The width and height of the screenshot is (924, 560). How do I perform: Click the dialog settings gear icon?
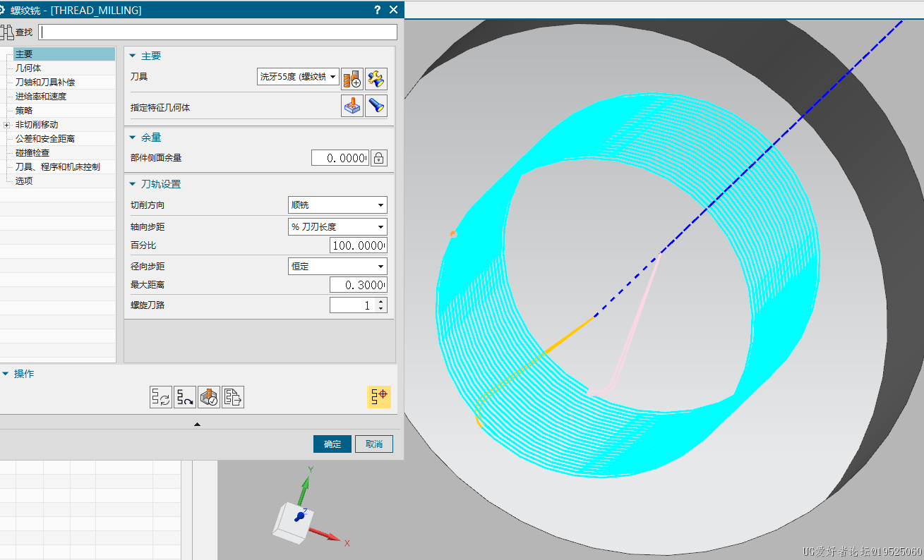pyautogui.click(x=3, y=10)
